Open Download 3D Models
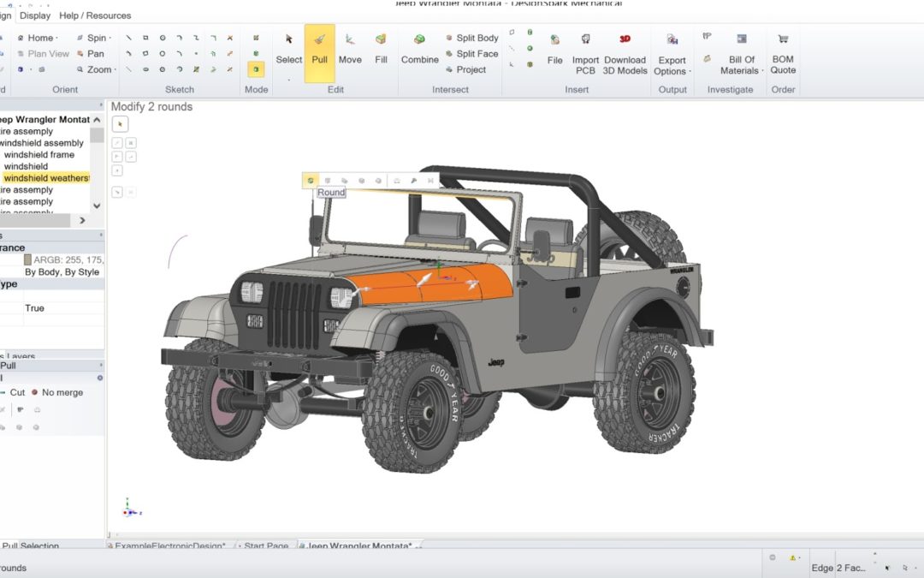The image size is (924, 578). click(625, 54)
